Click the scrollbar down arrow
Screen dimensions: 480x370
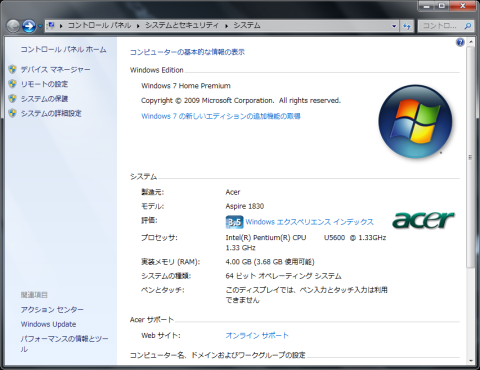[x=471, y=361]
